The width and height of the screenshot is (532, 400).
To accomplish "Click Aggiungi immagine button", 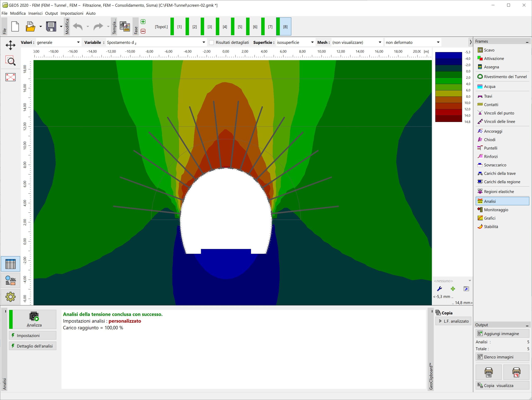I will (x=502, y=334).
